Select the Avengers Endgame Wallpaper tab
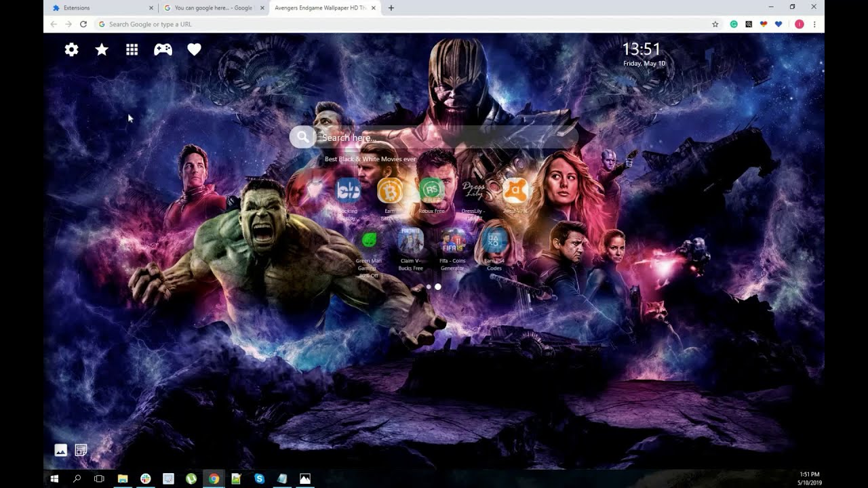This screenshot has width=868, height=488. coord(324,8)
